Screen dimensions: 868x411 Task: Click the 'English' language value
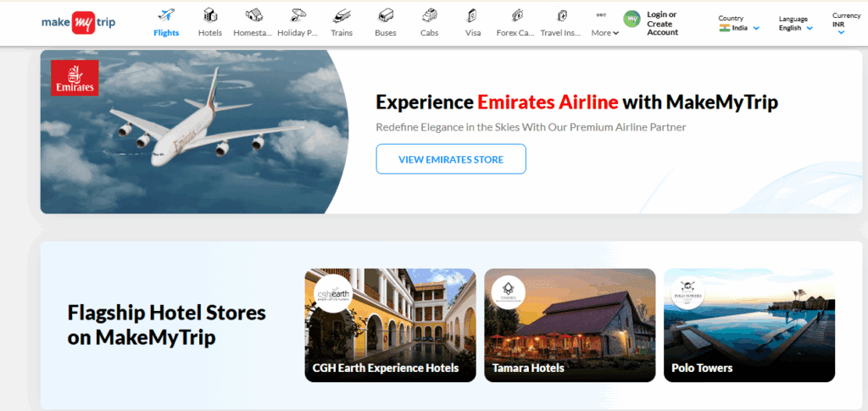(x=790, y=28)
